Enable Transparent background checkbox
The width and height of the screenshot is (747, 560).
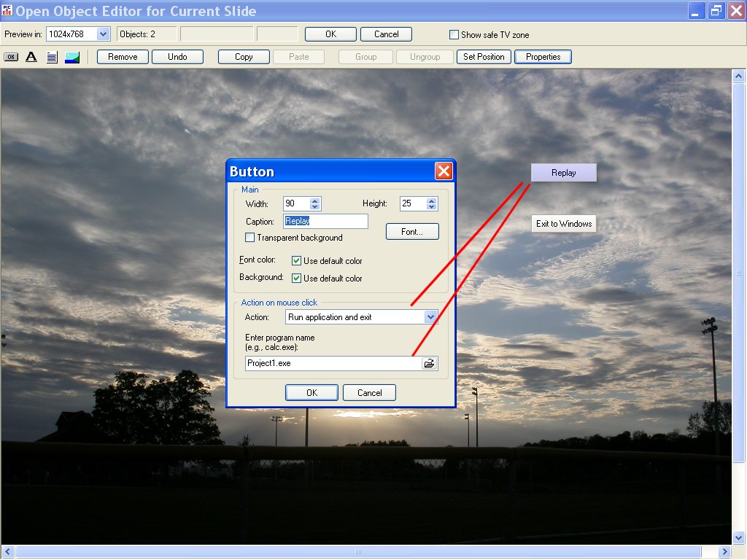pos(250,238)
